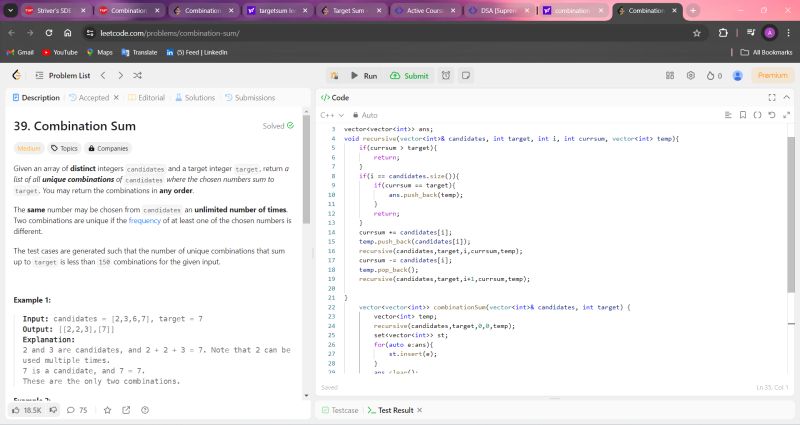Pick a random problem with shuffle icon
Viewport: 800px width, 425px height.
(137, 75)
